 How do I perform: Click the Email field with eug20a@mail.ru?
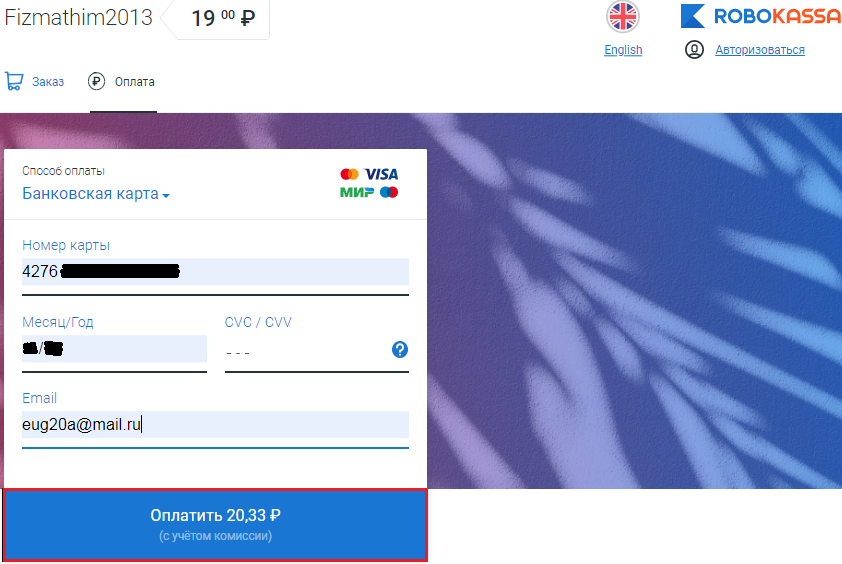[x=215, y=424]
